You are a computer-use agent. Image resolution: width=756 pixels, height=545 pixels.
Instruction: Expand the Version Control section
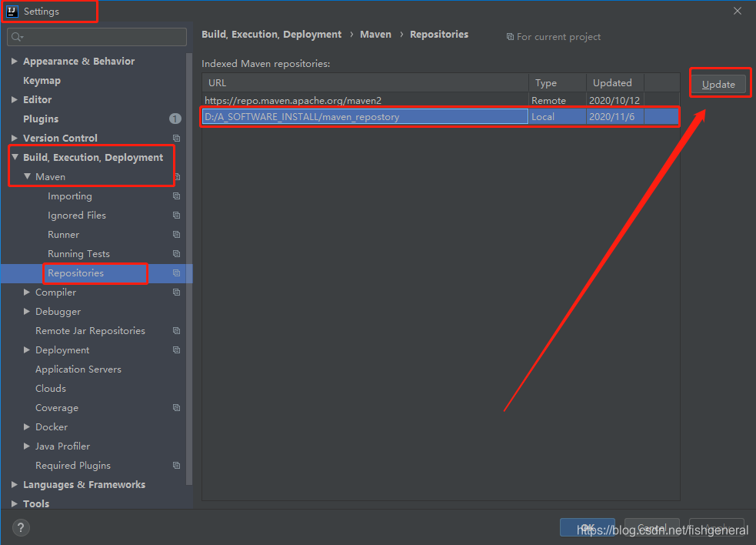[15, 138]
